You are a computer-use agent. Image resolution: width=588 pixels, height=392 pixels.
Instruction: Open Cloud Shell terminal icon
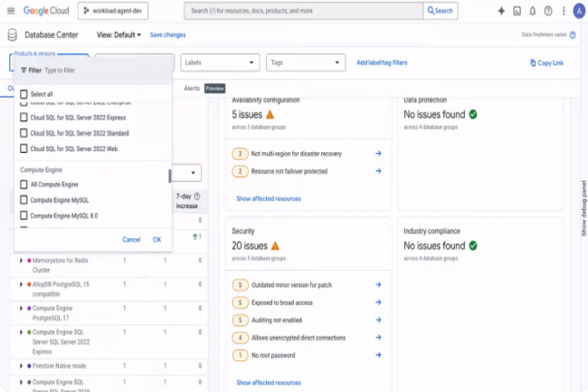517,11
